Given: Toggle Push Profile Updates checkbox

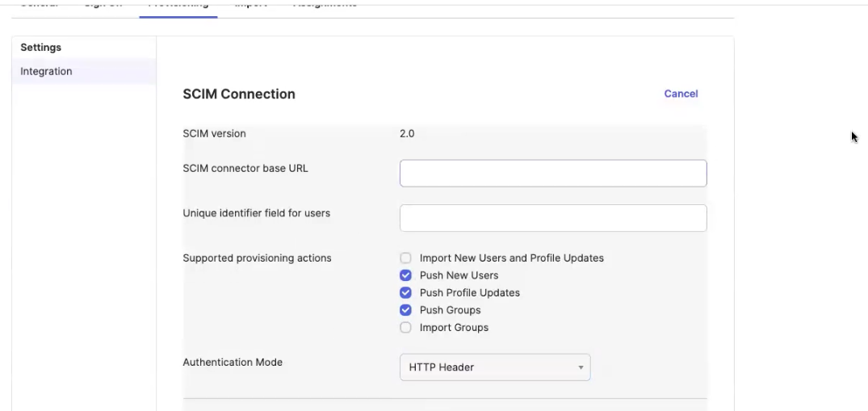Looking at the screenshot, I should click(x=406, y=292).
